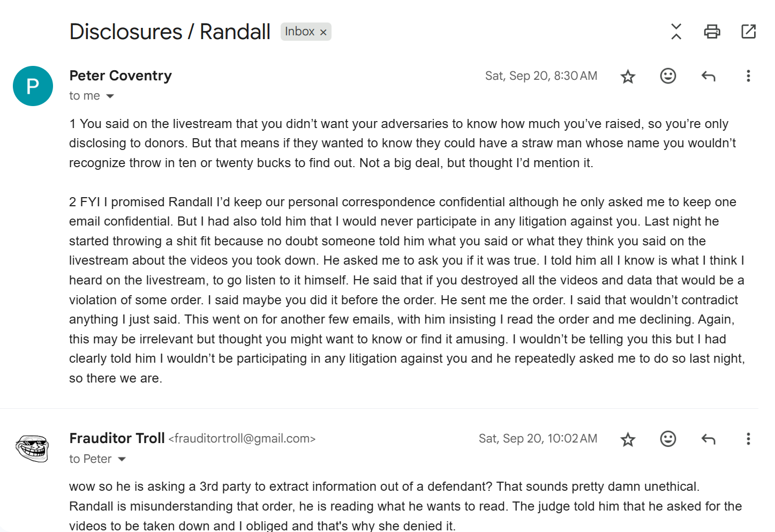The height and width of the screenshot is (532, 775).
Task: React with emoji to Frauditor Troll's message
Action: pyautogui.click(x=668, y=439)
